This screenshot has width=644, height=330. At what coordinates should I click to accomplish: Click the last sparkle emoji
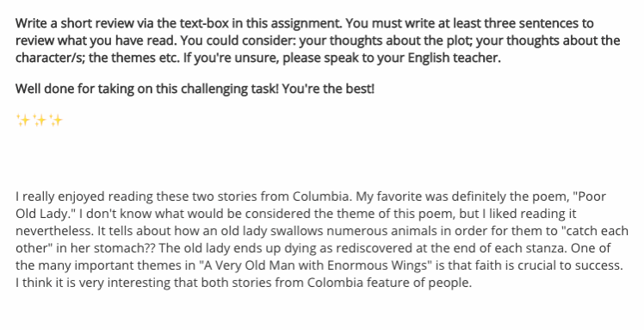click(x=56, y=120)
